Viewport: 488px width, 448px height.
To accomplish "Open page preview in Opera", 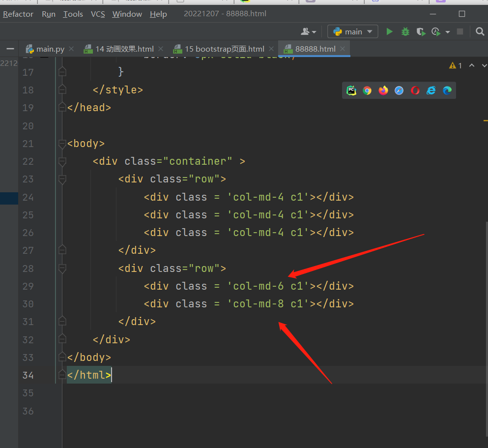I will (x=415, y=90).
